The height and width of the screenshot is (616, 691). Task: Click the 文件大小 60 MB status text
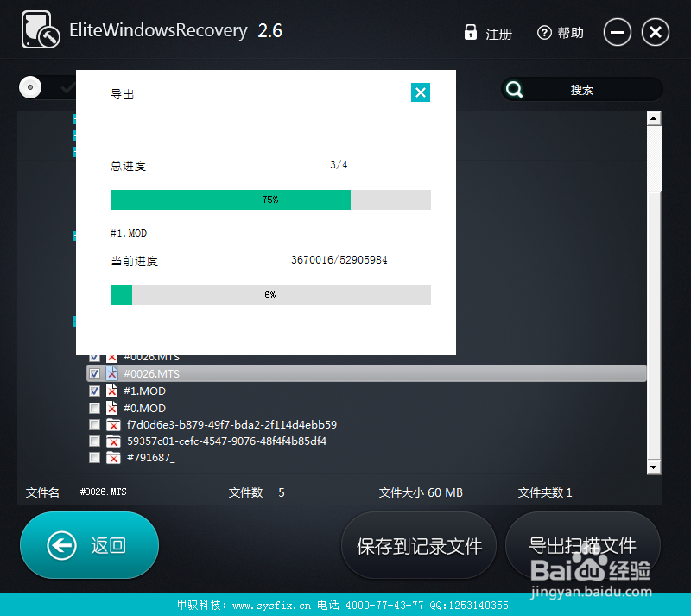click(x=421, y=492)
